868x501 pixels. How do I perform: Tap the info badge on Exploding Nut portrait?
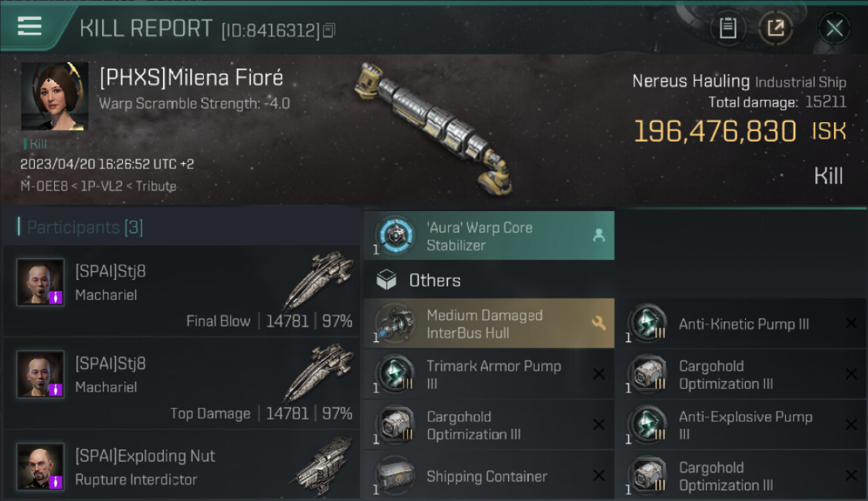[56, 480]
